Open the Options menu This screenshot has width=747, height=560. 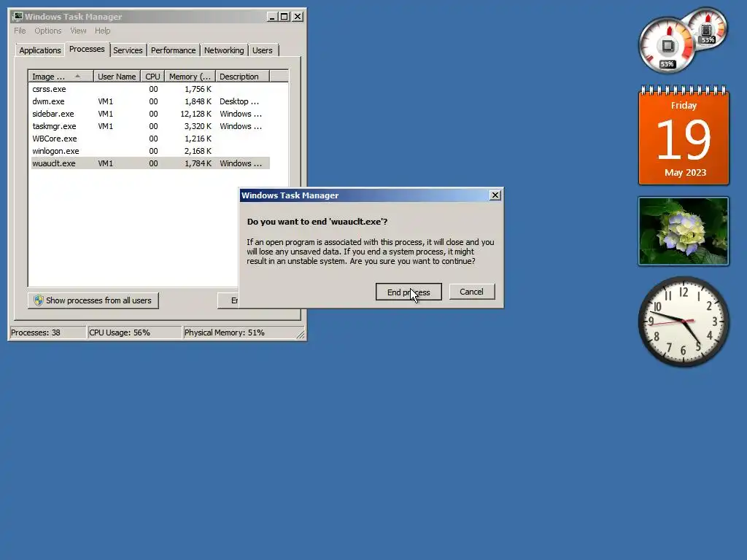47,31
